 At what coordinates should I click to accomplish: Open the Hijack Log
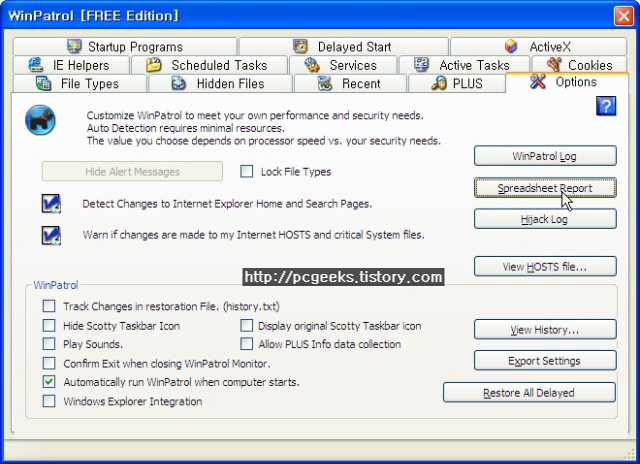[x=545, y=219]
